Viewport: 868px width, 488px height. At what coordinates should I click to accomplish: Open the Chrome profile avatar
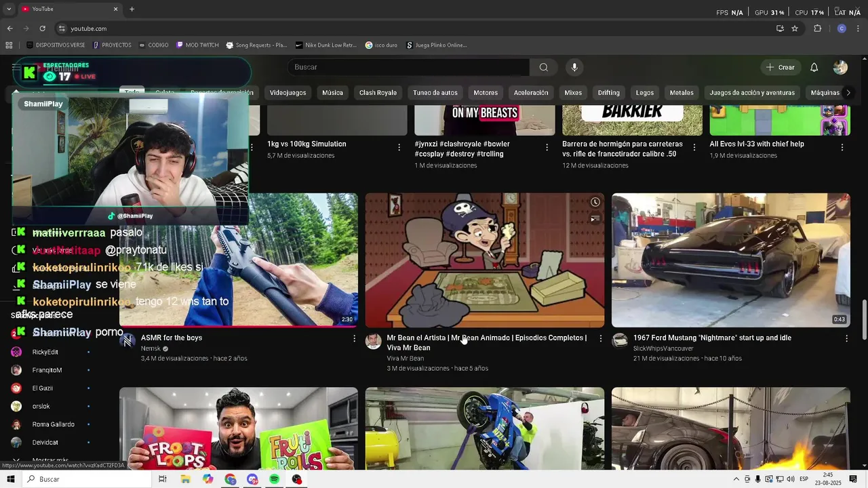click(842, 28)
